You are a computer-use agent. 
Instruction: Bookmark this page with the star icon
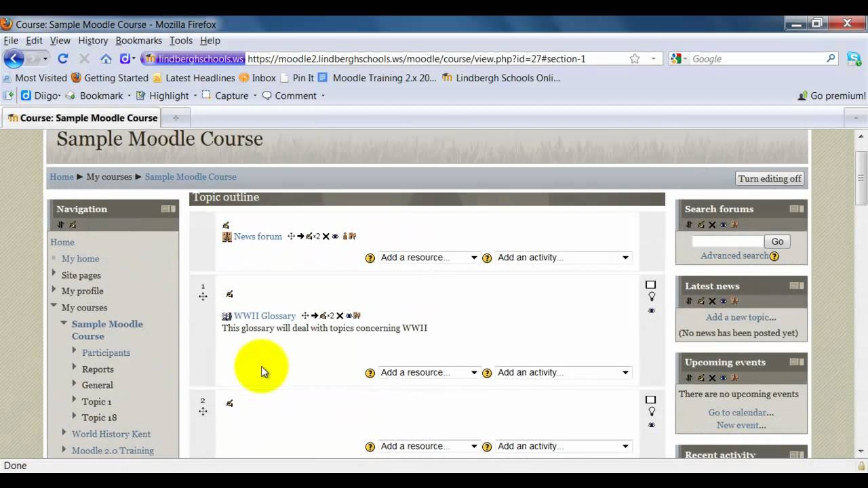pyautogui.click(x=635, y=59)
